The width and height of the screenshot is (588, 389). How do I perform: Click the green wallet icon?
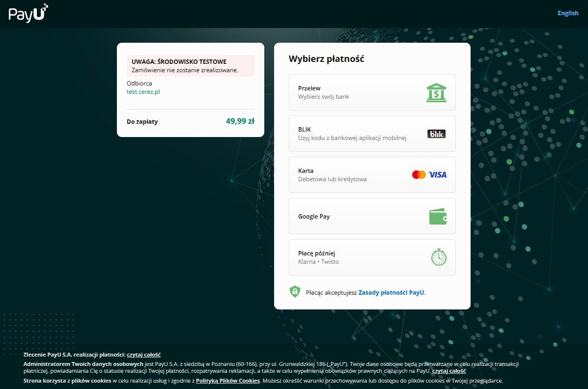437,217
